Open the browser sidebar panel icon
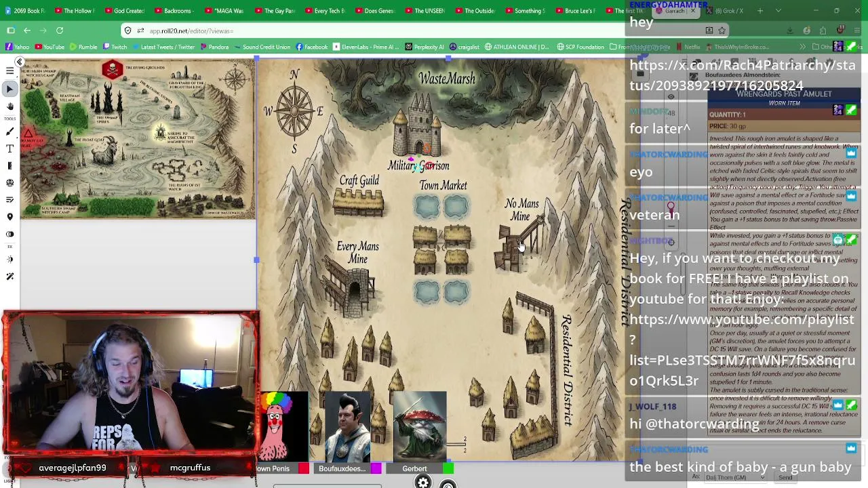 click(x=11, y=30)
